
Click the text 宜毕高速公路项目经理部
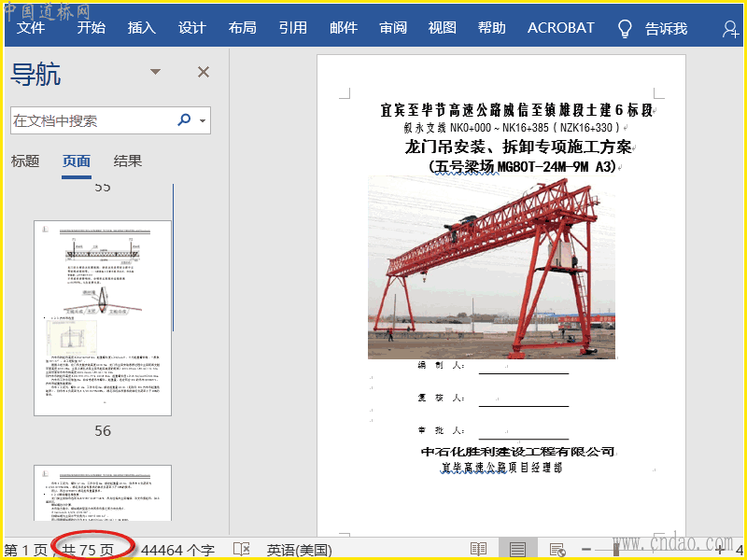pos(501,468)
